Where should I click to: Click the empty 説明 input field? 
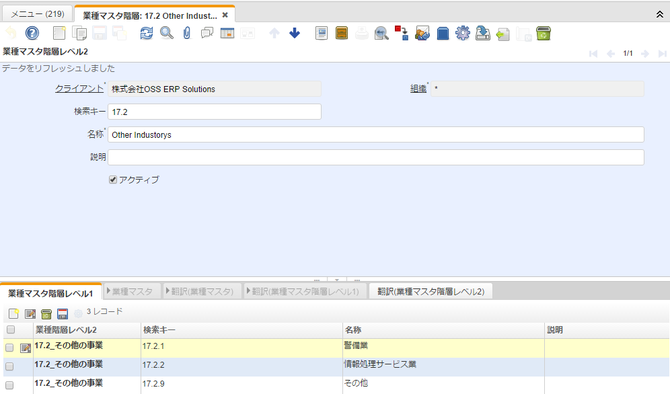[376, 157]
